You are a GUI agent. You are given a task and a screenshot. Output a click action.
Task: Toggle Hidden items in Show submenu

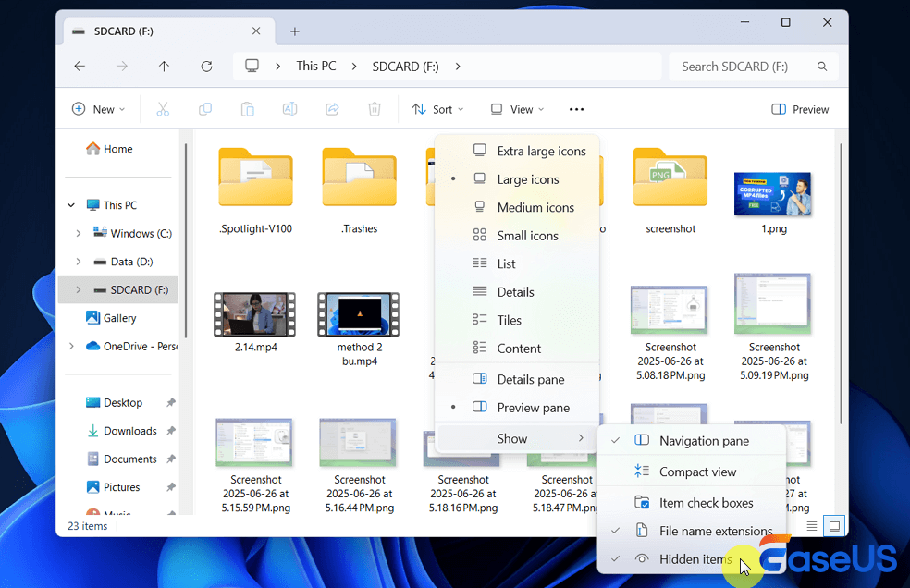coord(695,559)
